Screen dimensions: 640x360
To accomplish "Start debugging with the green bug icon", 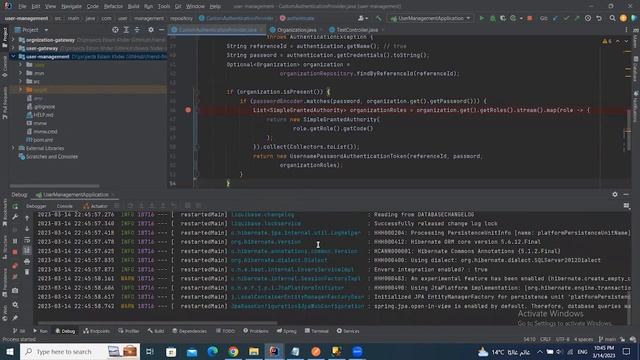I will (x=493, y=18).
